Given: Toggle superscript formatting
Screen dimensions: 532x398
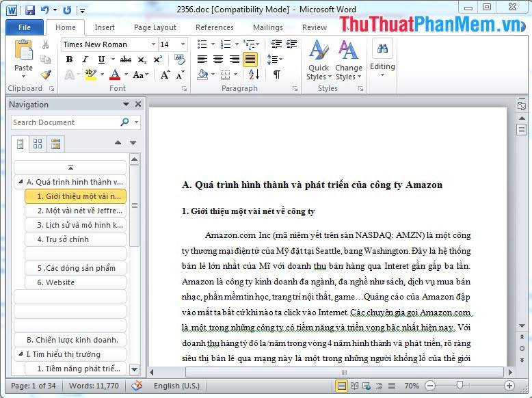Looking at the screenshot, I should click(157, 59).
